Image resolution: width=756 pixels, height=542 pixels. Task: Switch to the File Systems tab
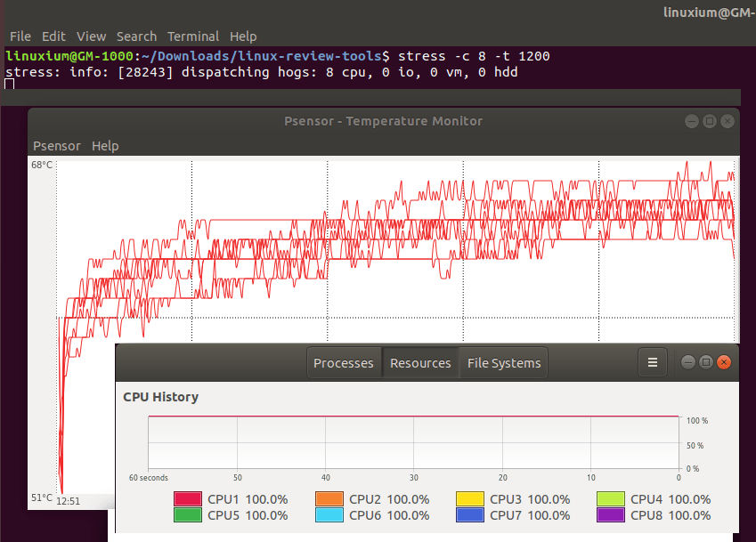(504, 363)
